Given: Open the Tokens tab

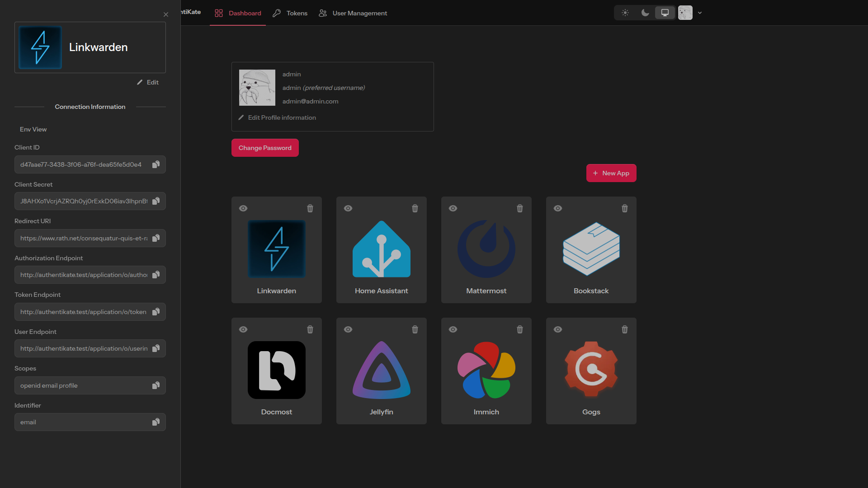Looking at the screenshot, I should 290,13.
